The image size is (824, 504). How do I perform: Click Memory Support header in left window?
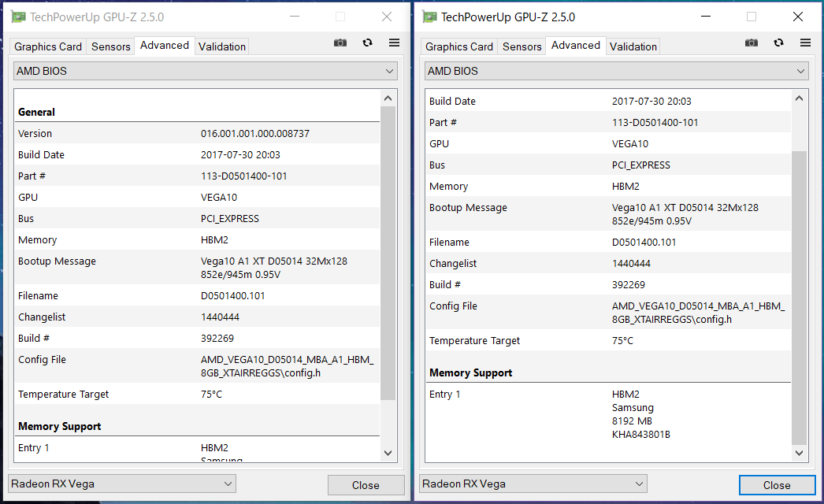(x=59, y=426)
